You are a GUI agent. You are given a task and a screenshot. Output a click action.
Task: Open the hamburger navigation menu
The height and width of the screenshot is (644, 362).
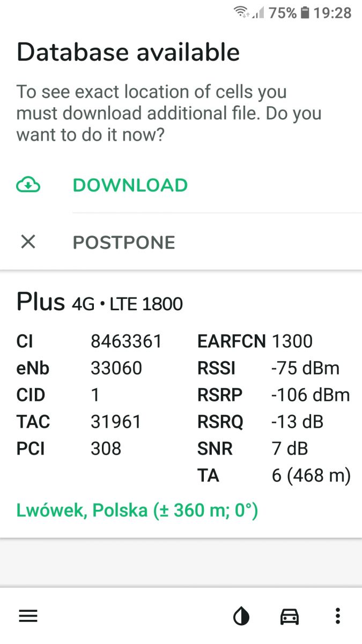28,616
